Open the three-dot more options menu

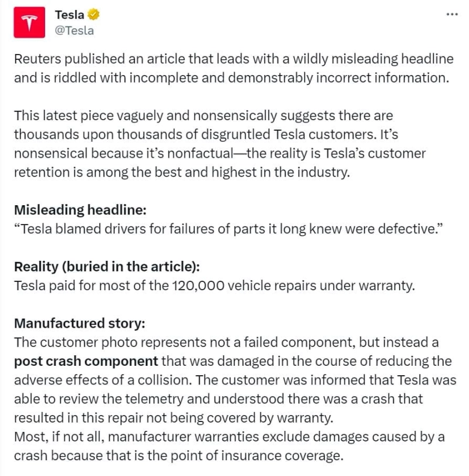coord(451,14)
